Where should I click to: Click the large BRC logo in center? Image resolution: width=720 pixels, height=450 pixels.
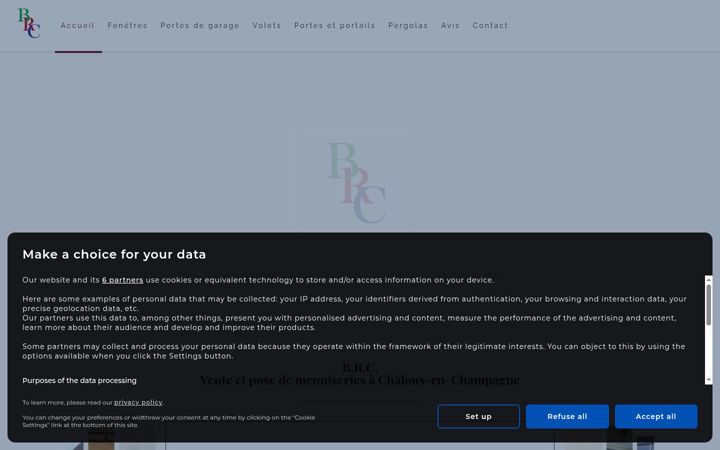tap(356, 182)
